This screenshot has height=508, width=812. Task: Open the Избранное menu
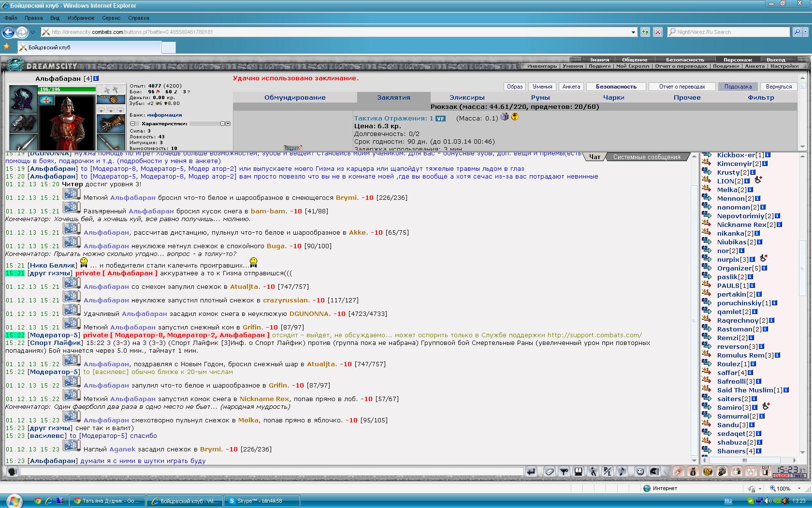[81, 18]
